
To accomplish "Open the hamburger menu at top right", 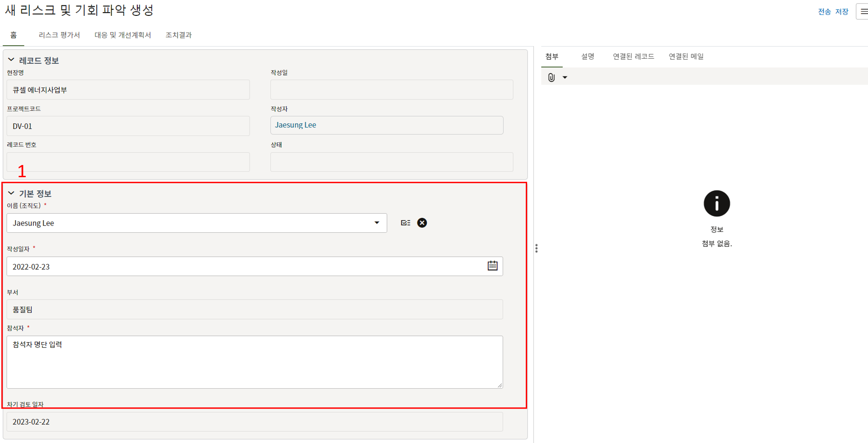I will pos(863,11).
